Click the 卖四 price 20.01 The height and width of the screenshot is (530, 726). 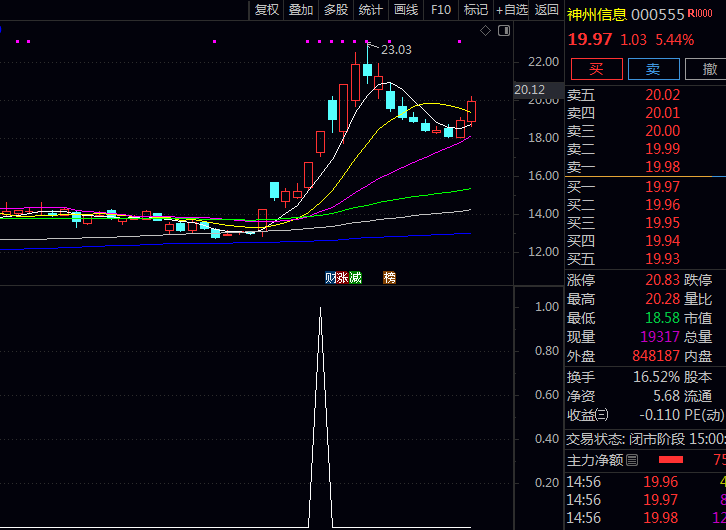pyautogui.click(x=663, y=113)
